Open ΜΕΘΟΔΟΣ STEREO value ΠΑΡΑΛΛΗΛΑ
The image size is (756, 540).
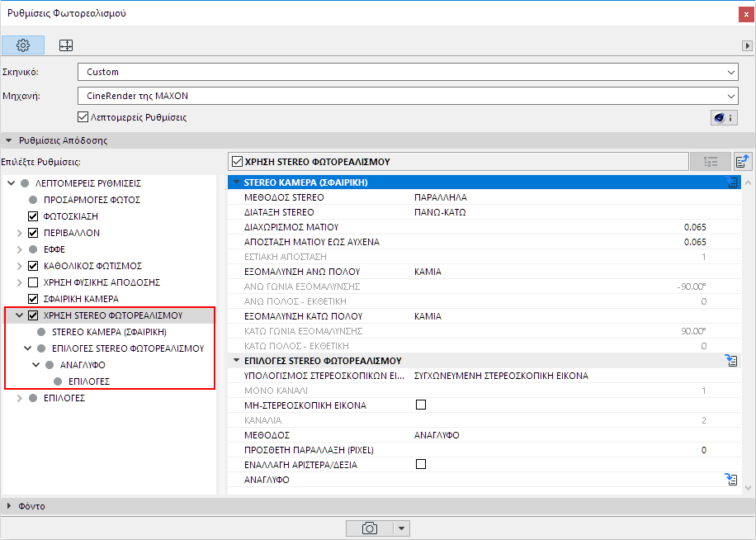[x=440, y=197]
